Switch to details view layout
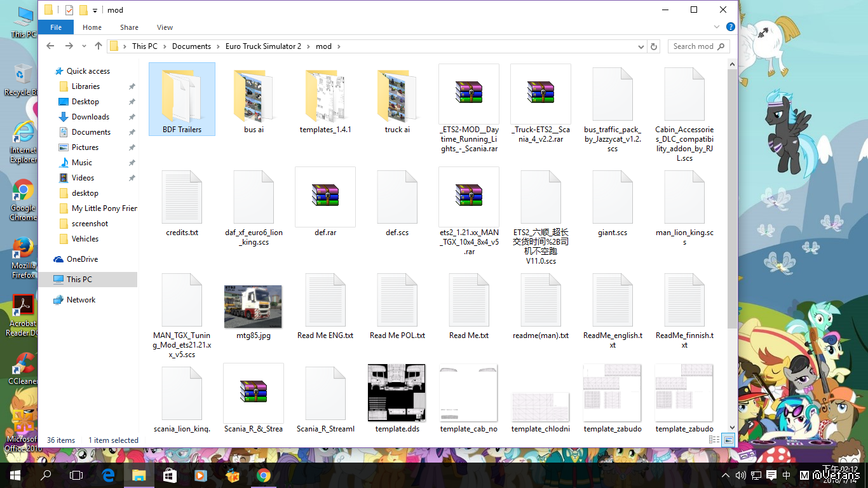Viewport: 868px width, 488px height. 714,440
